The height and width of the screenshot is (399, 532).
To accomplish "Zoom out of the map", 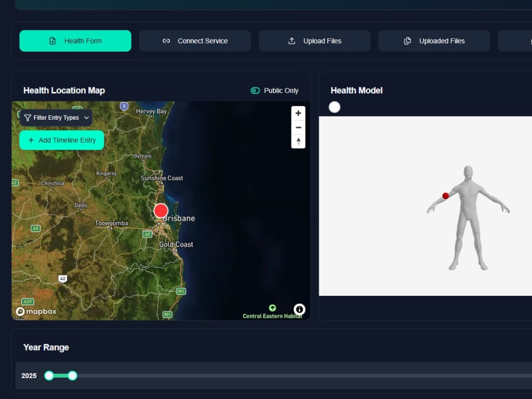I will pos(298,128).
